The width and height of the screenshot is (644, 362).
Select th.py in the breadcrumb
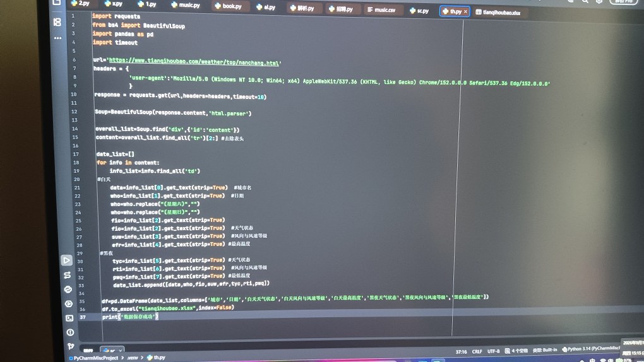click(x=156, y=358)
